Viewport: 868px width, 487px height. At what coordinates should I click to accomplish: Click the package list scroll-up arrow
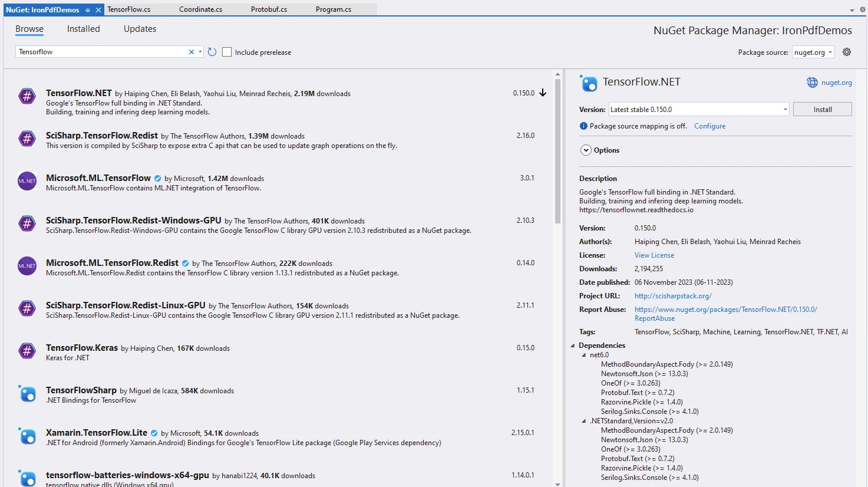point(557,74)
